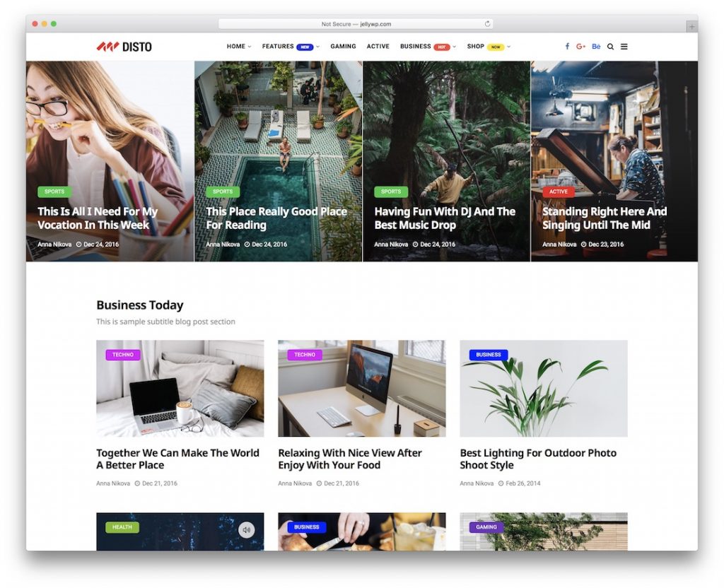Click the ACTIVE tag on singing post
Viewport: 724px width, 588px height.
point(559,191)
